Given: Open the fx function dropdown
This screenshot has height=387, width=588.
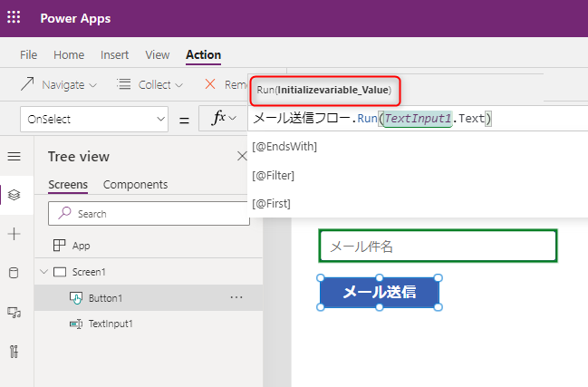Looking at the screenshot, I should 224,119.
